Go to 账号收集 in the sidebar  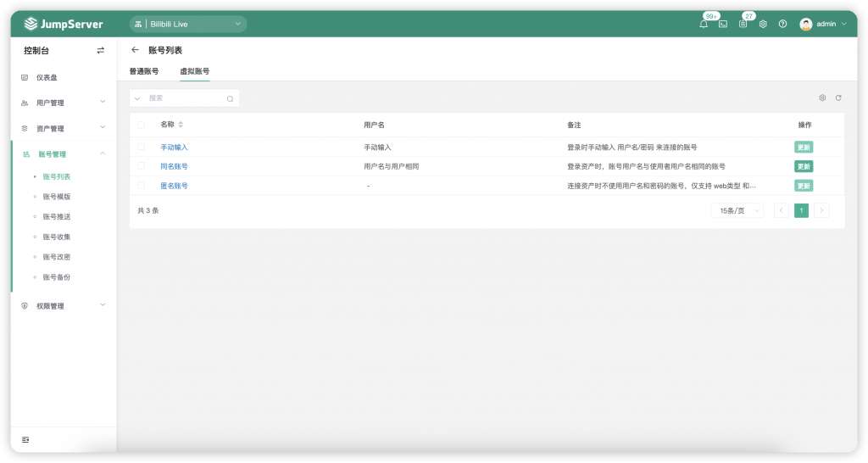(57, 237)
